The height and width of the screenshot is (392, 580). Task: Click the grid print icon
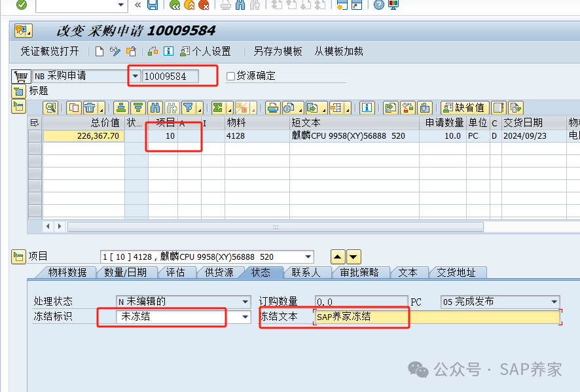tap(272, 108)
